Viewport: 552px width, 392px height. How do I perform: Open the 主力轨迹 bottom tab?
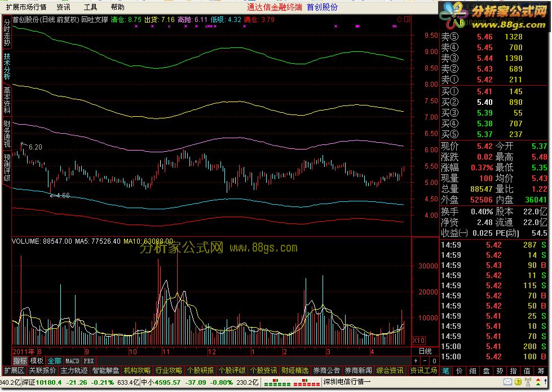pos(74,371)
